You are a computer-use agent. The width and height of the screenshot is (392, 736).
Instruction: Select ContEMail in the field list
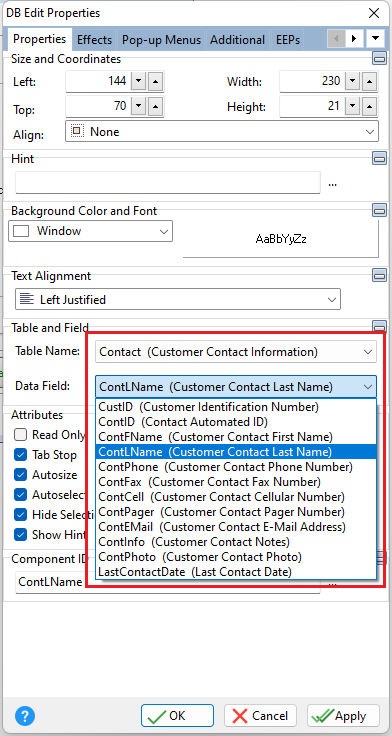236,527
